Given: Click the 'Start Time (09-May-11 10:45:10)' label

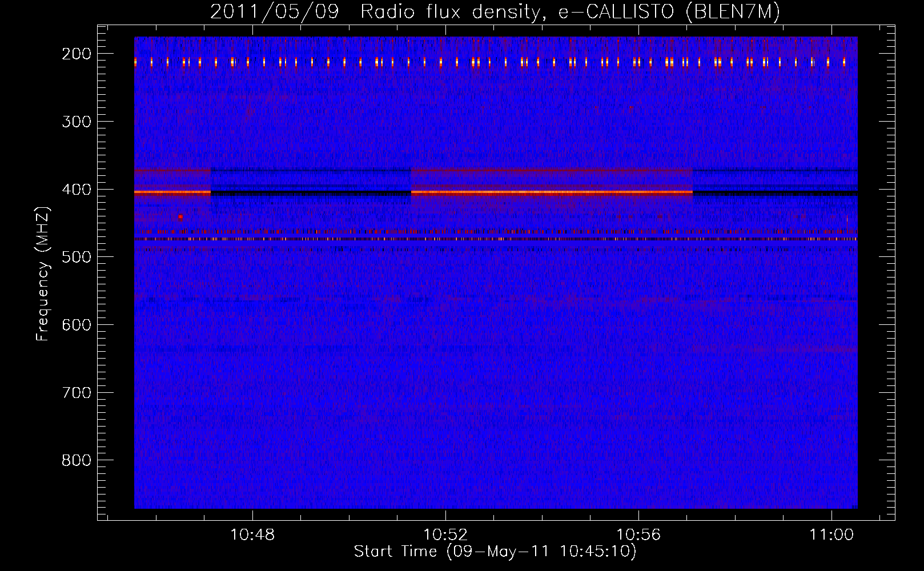Looking at the screenshot, I should coord(495,552).
